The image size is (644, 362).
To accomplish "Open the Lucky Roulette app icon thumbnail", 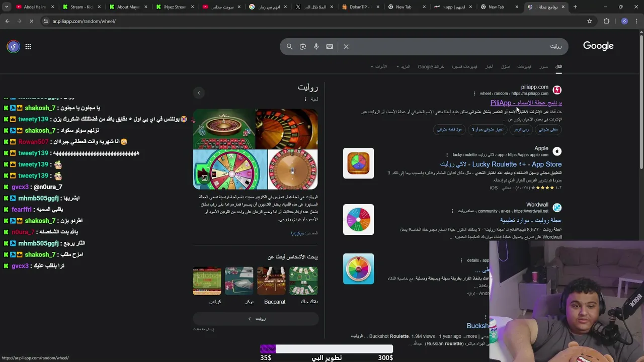I will (358, 163).
